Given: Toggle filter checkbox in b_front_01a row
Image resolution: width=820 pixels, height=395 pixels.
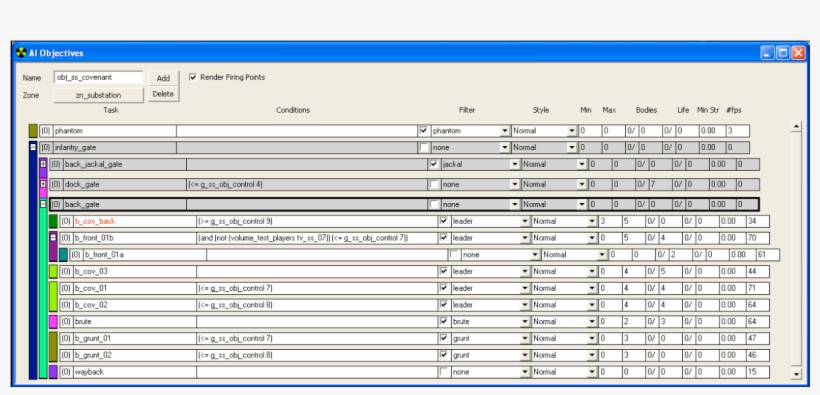Looking at the screenshot, I should (x=454, y=255).
